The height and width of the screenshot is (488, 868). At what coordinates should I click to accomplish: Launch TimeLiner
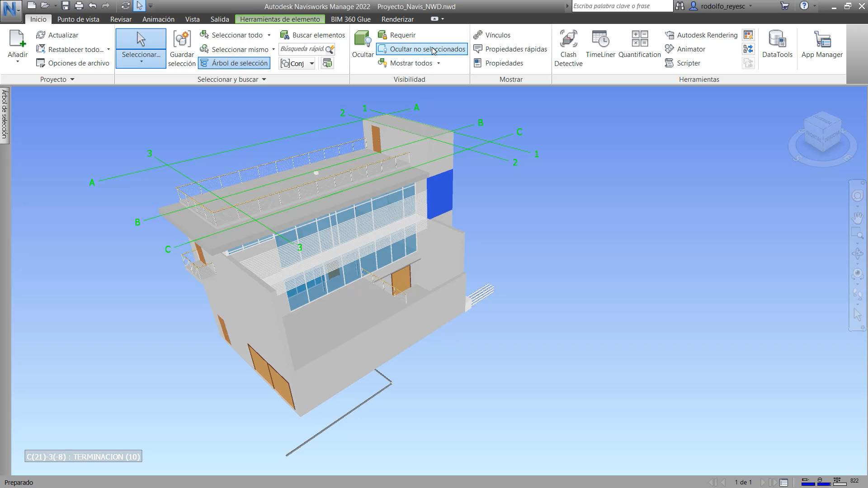pyautogui.click(x=600, y=44)
